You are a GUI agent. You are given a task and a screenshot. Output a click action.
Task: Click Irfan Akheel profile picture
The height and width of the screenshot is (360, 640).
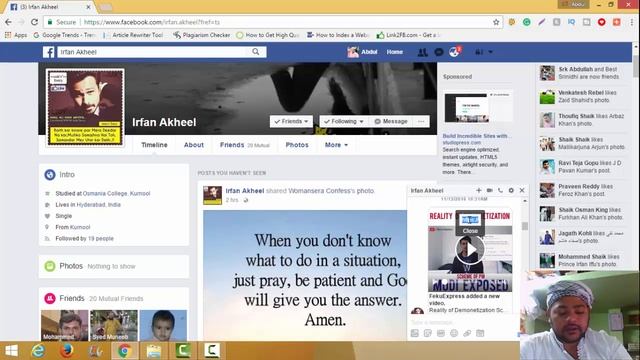tap(85, 107)
